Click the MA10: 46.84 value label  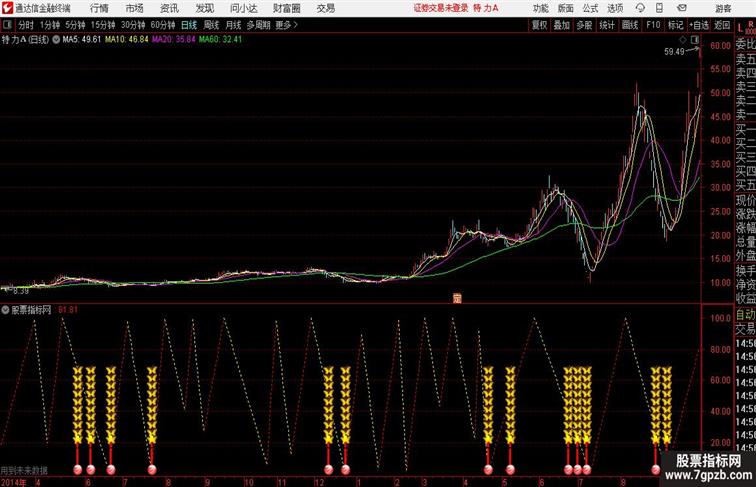(x=127, y=40)
